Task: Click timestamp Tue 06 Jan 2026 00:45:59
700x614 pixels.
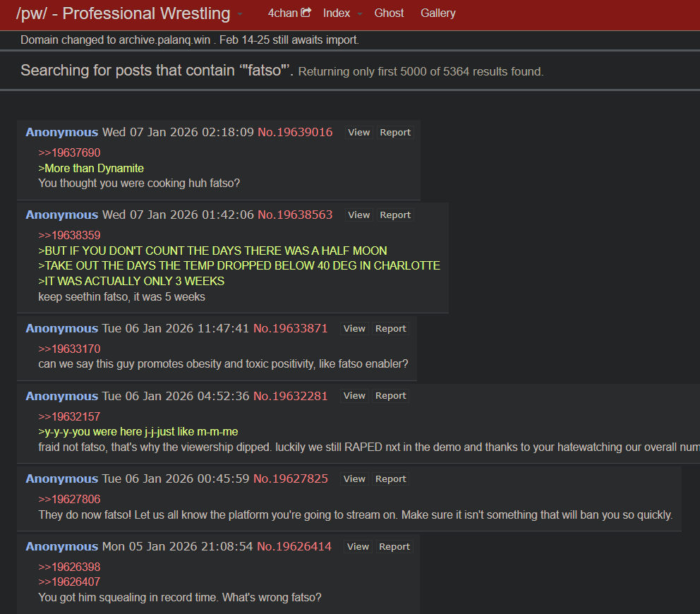Action: pyautogui.click(x=176, y=478)
